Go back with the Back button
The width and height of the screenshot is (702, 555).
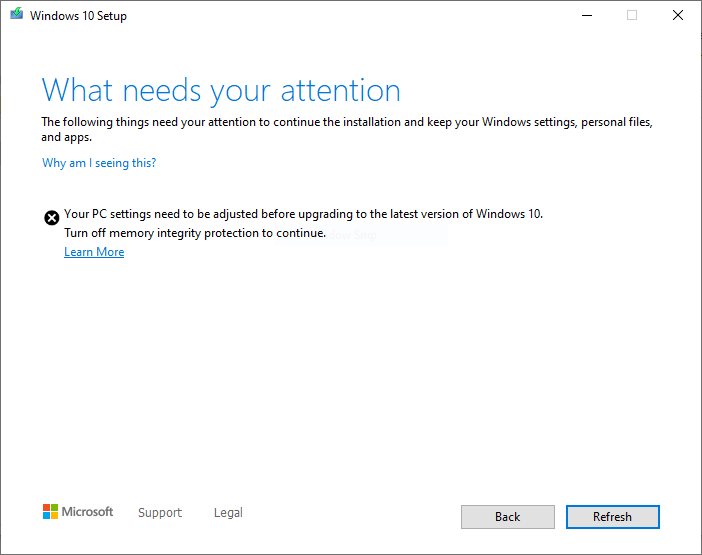tap(508, 517)
